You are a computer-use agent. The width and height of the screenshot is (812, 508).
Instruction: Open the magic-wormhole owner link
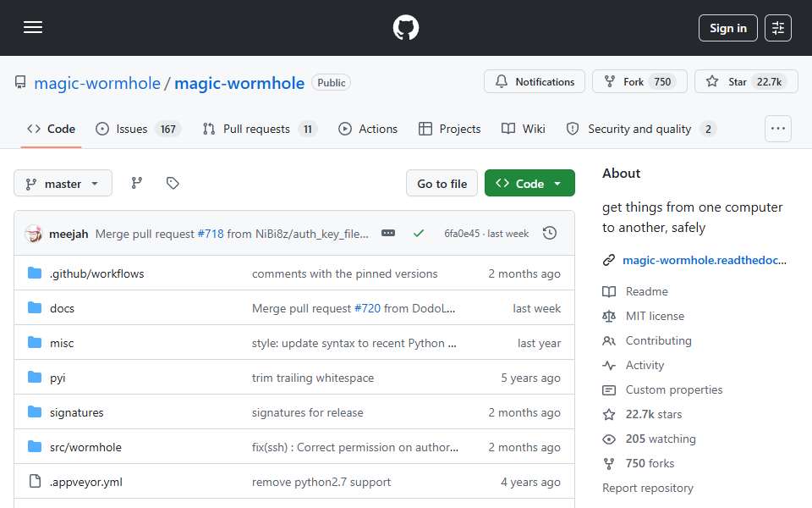[97, 83]
